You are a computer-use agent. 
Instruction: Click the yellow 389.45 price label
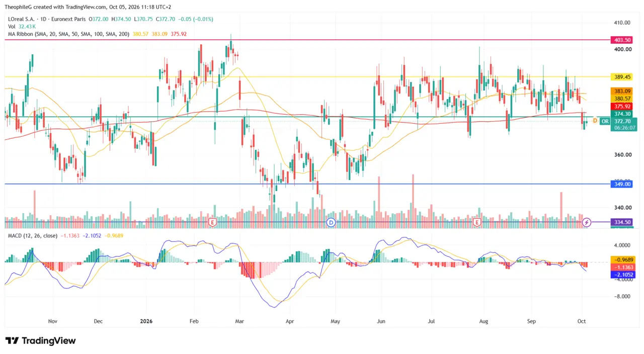tap(621, 77)
